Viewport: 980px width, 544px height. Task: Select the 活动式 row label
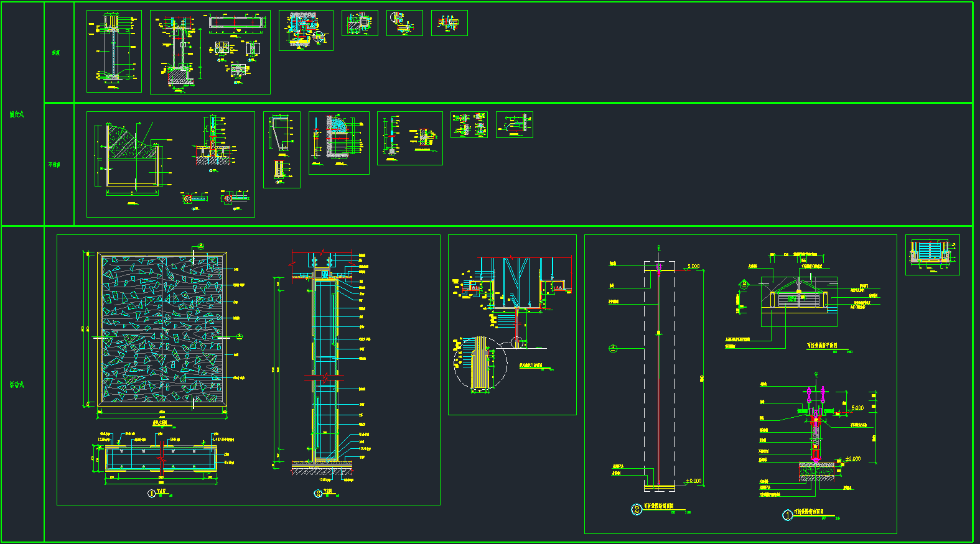tap(17, 385)
